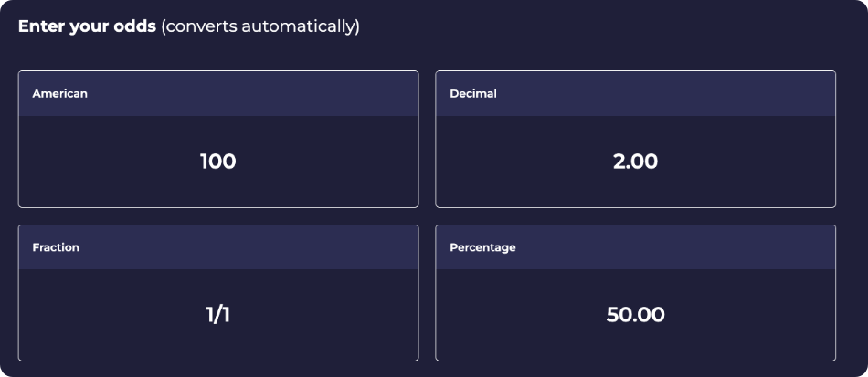The image size is (868, 377).
Task: Click the Fraction odds input field
Action: [217, 315]
